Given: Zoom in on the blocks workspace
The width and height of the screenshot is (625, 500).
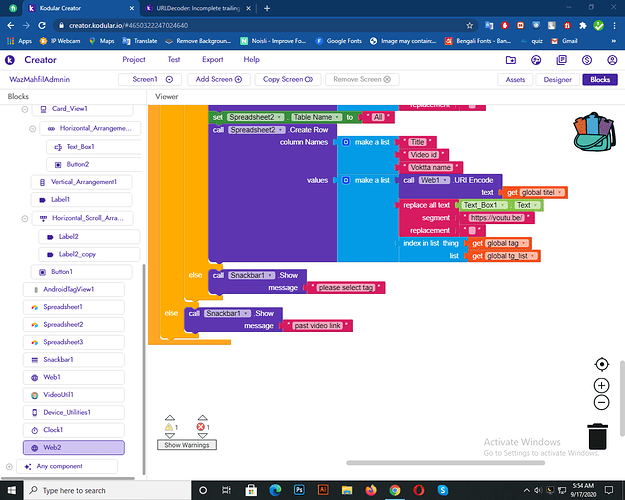Looking at the screenshot, I should pos(601,385).
